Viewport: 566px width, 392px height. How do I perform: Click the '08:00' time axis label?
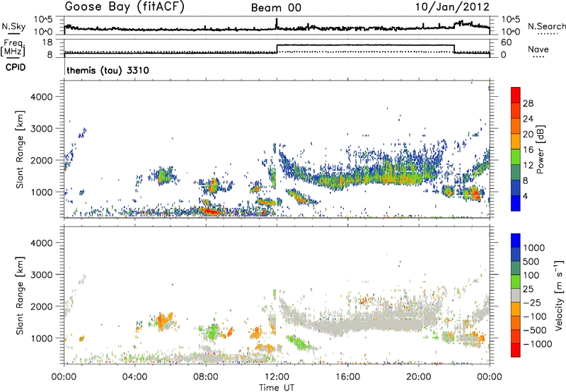click(206, 377)
